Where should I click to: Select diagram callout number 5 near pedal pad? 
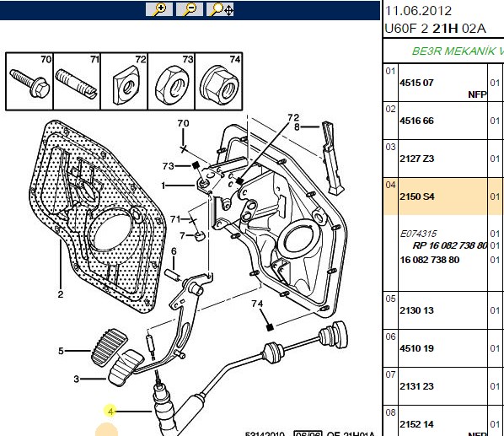(61, 351)
